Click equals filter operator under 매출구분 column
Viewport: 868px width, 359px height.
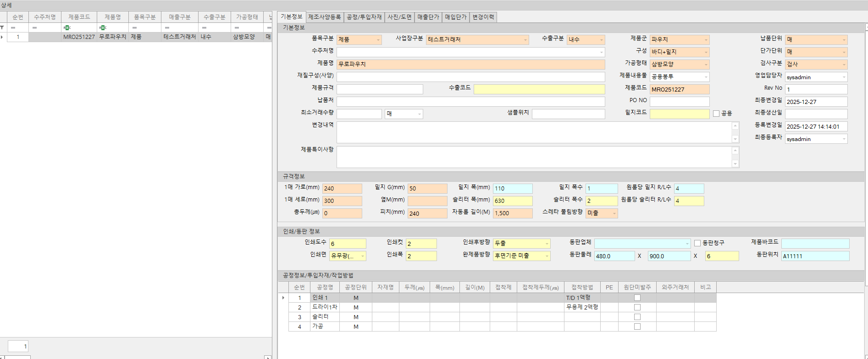coord(167,27)
